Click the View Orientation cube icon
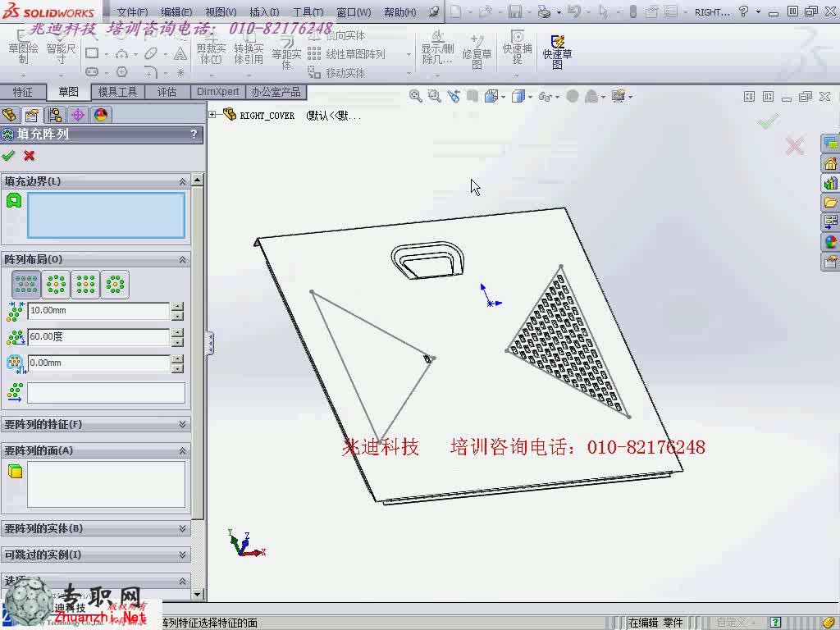Viewport: 840px width, 630px height. (x=491, y=96)
